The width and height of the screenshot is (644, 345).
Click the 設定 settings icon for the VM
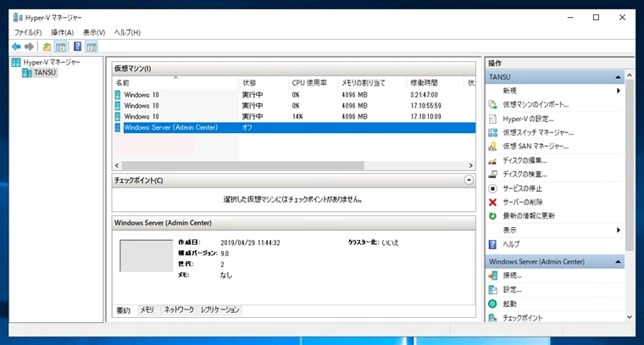point(492,290)
